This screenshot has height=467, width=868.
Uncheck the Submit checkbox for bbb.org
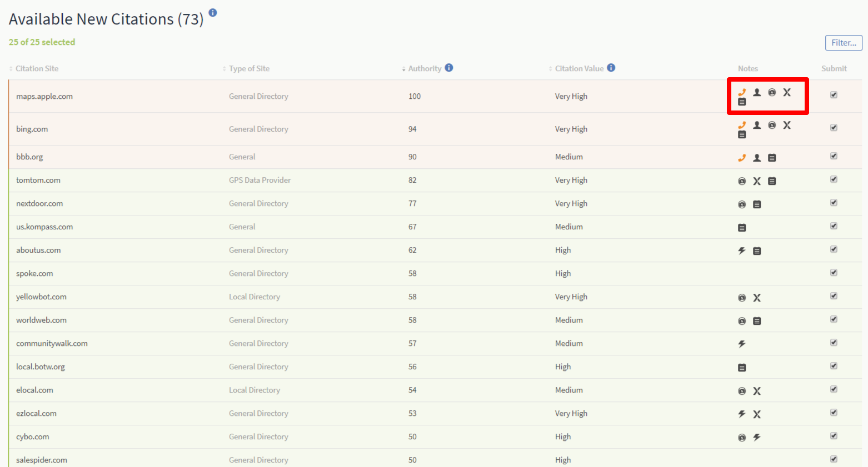coord(834,156)
